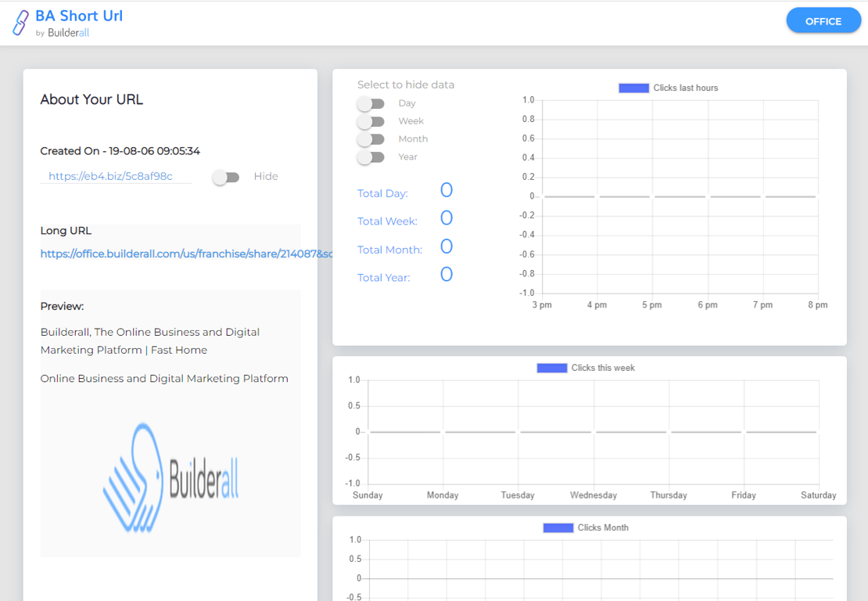868x601 pixels.
Task: Click the Builderall logo preview image
Action: click(x=170, y=478)
